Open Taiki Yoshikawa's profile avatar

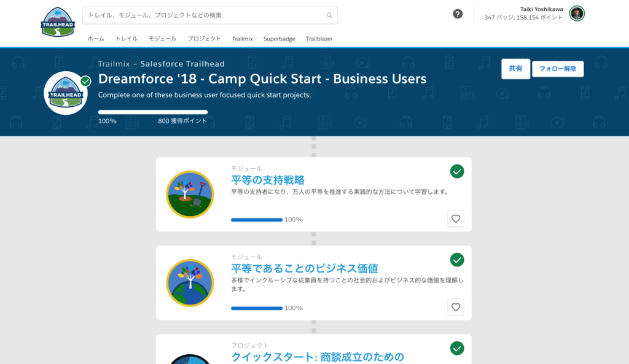(x=577, y=14)
